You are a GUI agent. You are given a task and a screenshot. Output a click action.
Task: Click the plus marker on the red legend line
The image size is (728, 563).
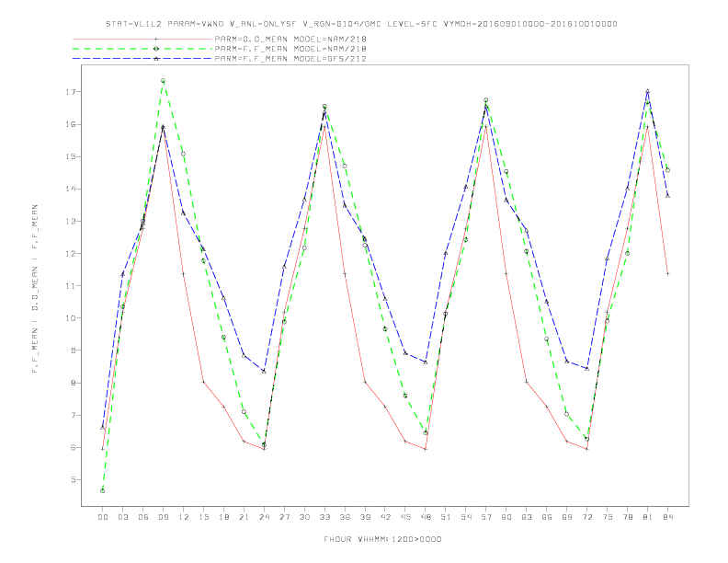pyautogui.click(x=156, y=39)
